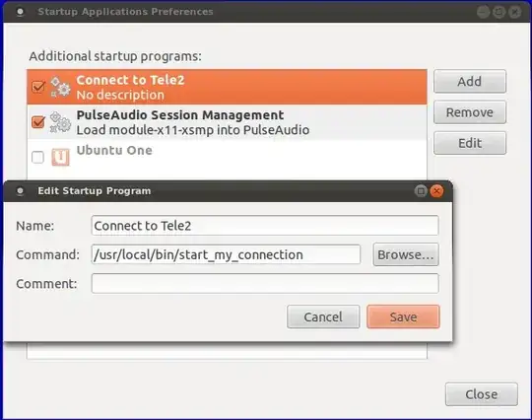Screen dimensions: 532x420
Task: Cancel editing the startup program
Action: [x=323, y=316]
